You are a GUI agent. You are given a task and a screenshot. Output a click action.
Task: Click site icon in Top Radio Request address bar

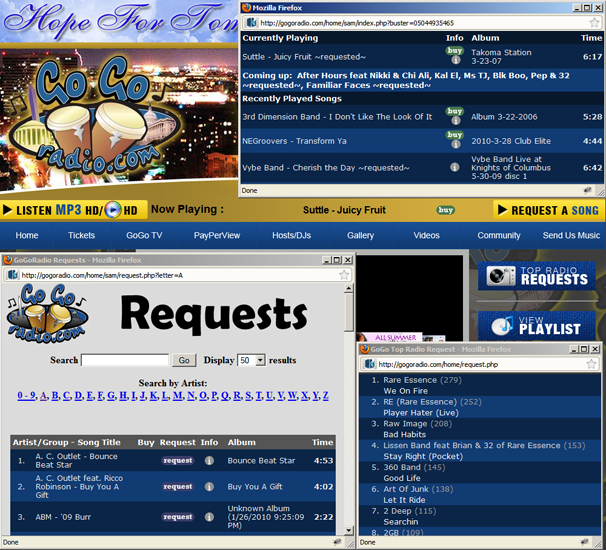[x=370, y=365]
